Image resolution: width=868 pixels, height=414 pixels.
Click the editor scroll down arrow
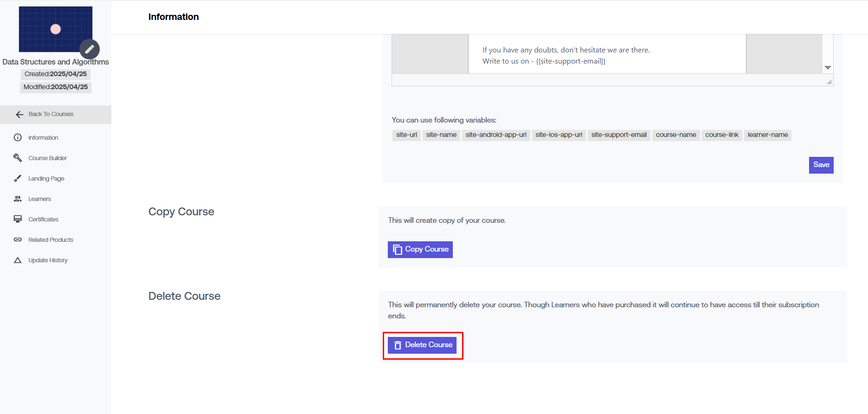coord(828,68)
